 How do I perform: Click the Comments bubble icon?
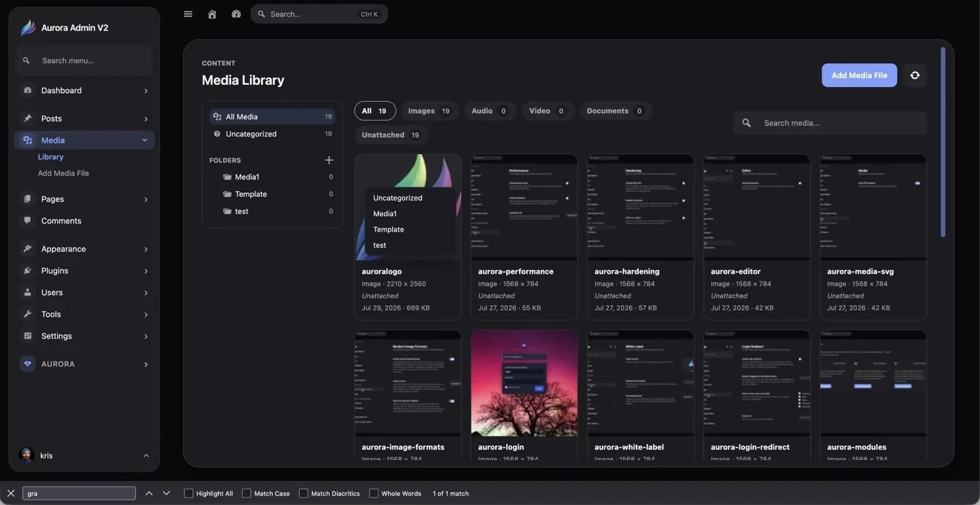click(x=28, y=221)
